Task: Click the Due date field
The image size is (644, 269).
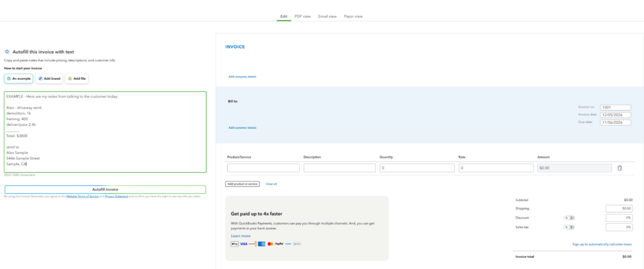Action: [615, 123]
